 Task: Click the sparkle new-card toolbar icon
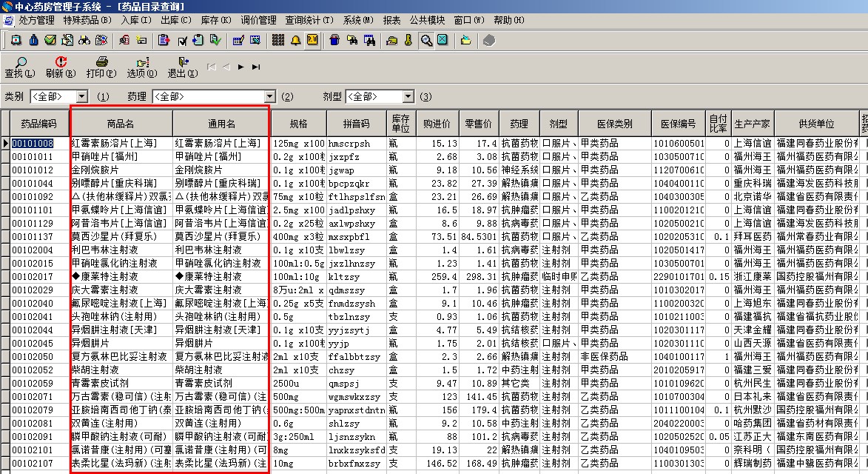[x=142, y=41]
